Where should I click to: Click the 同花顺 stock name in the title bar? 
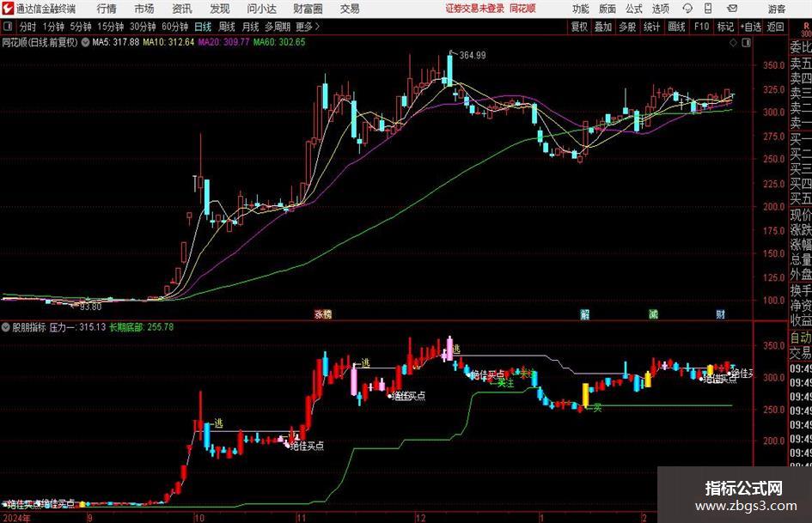(522, 9)
